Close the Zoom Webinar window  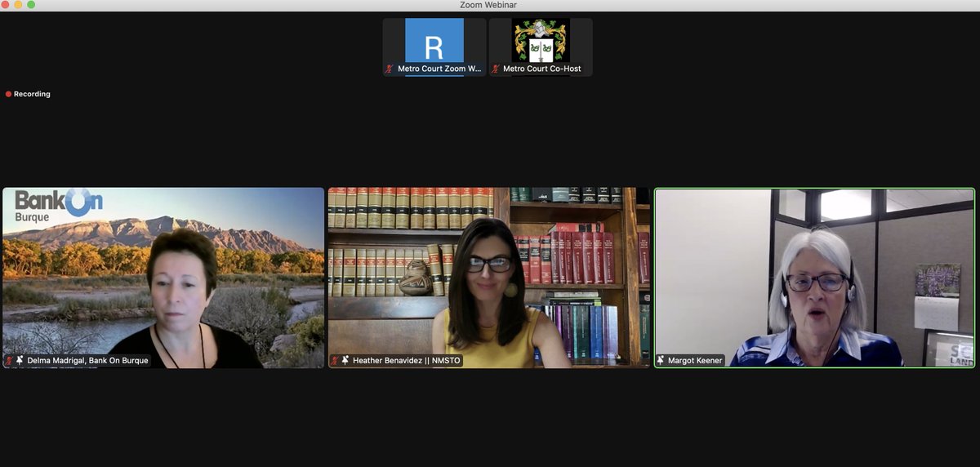point(5,5)
